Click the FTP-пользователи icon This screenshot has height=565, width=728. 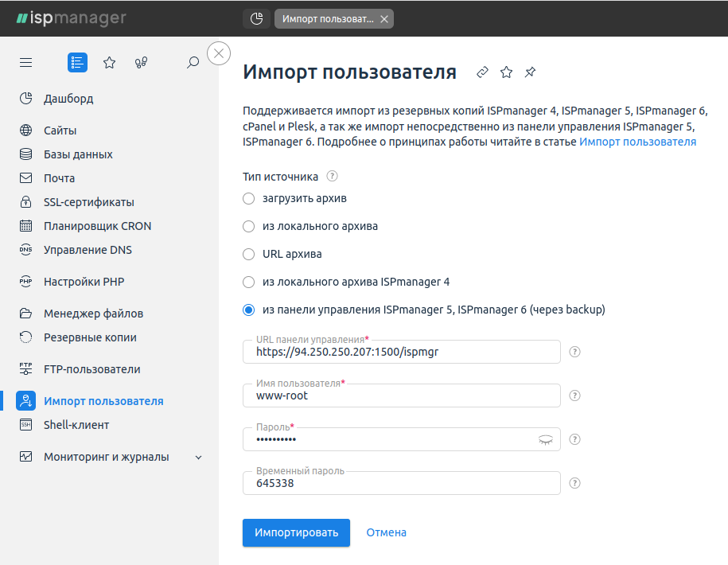coord(26,369)
